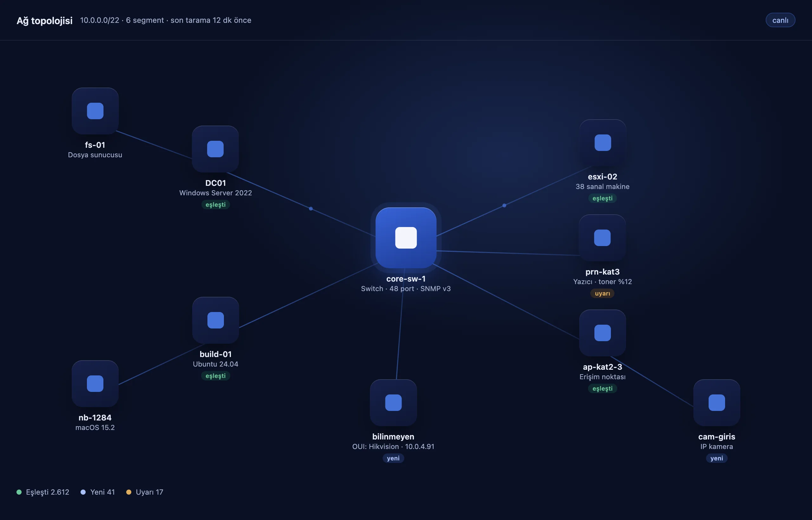Screen dimensions: 812x520
Task: Click the eşleşti badge under build-01
Action: (215, 376)
